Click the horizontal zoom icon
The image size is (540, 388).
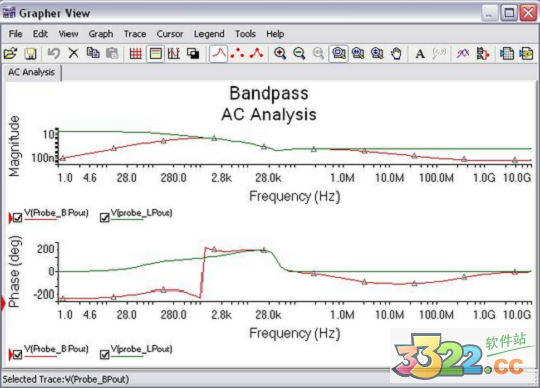pos(358,54)
